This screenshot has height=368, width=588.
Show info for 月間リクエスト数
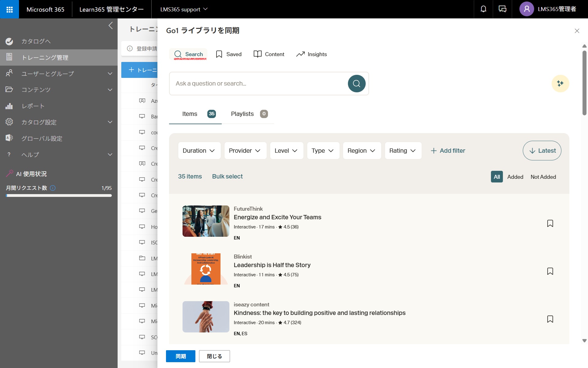53,188
